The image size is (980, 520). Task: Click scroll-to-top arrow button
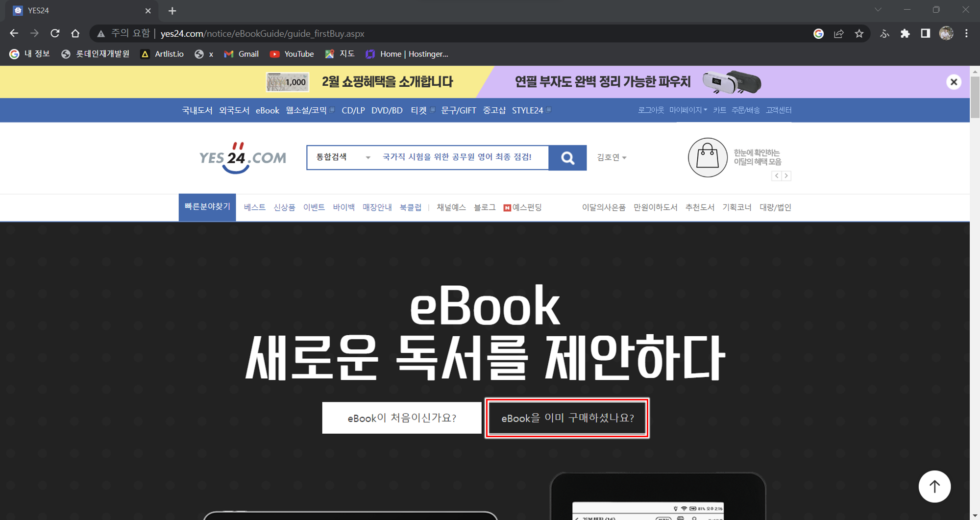point(934,486)
